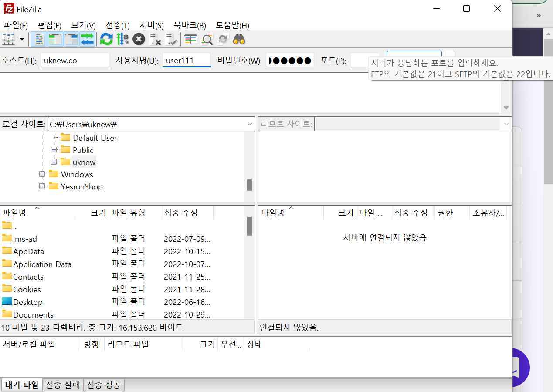Toggle processing of the transfer queue
The image size is (553, 392).
pyautogui.click(x=122, y=40)
